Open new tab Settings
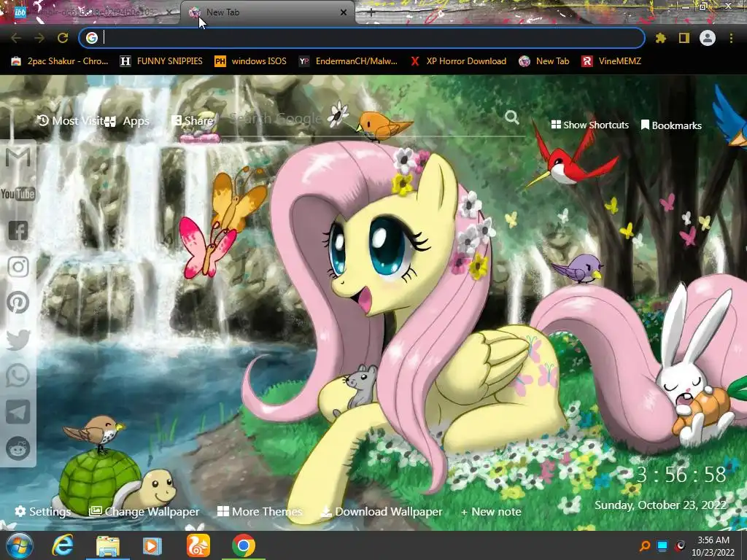This screenshot has height=560, width=747. click(43, 511)
